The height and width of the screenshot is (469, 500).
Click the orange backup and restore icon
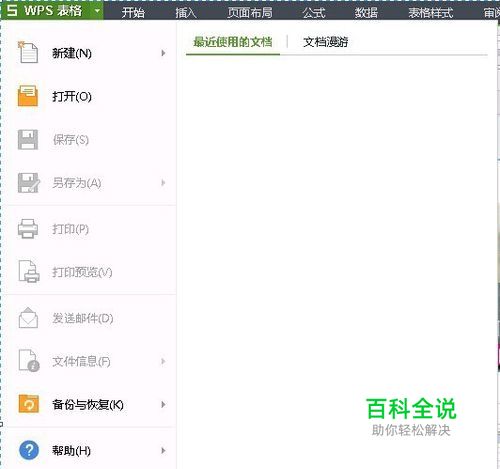pyautogui.click(x=29, y=404)
